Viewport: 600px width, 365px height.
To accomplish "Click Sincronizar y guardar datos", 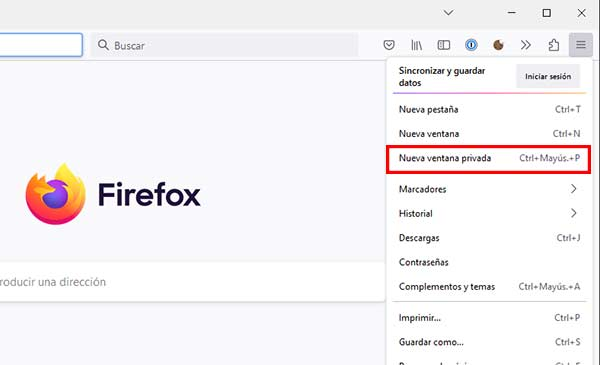I will [x=442, y=77].
